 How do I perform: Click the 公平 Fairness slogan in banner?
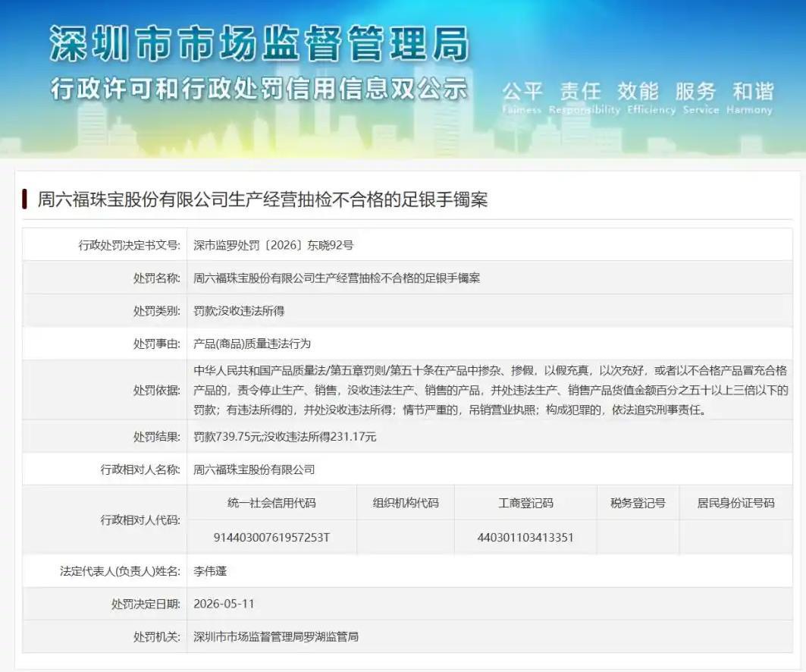(522, 98)
